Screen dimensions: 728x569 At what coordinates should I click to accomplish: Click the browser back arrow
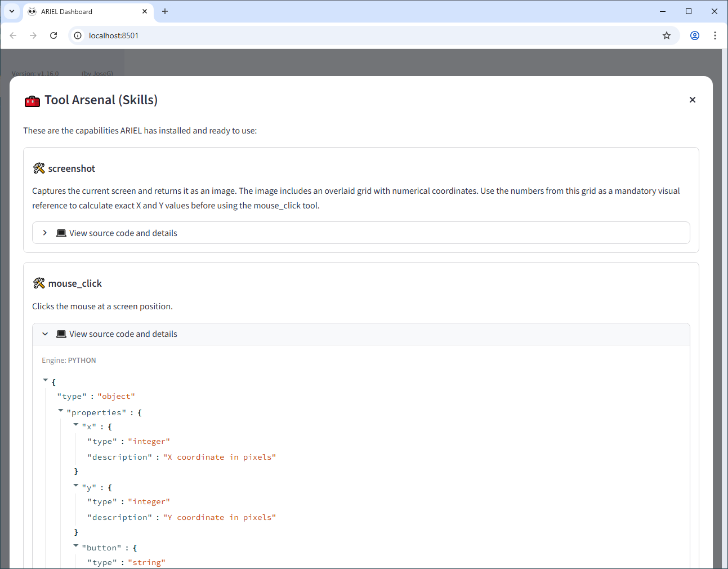coord(13,35)
